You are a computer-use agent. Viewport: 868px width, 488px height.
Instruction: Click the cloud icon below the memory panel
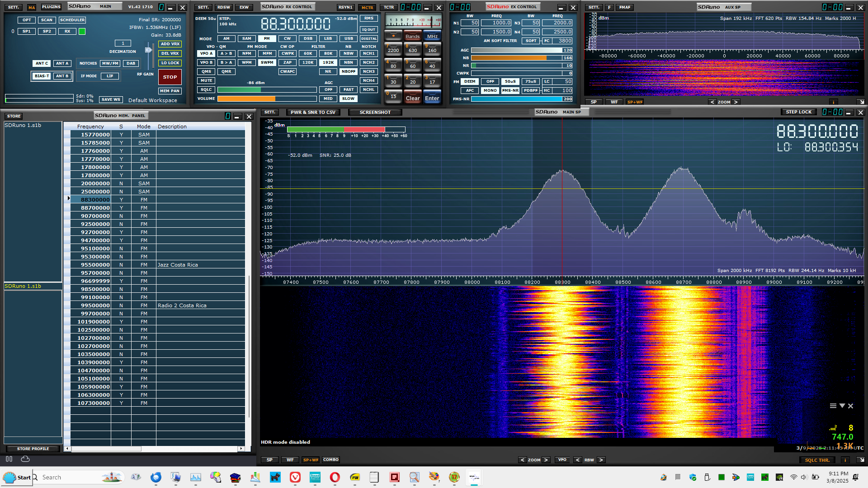pyautogui.click(x=25, y=459)
